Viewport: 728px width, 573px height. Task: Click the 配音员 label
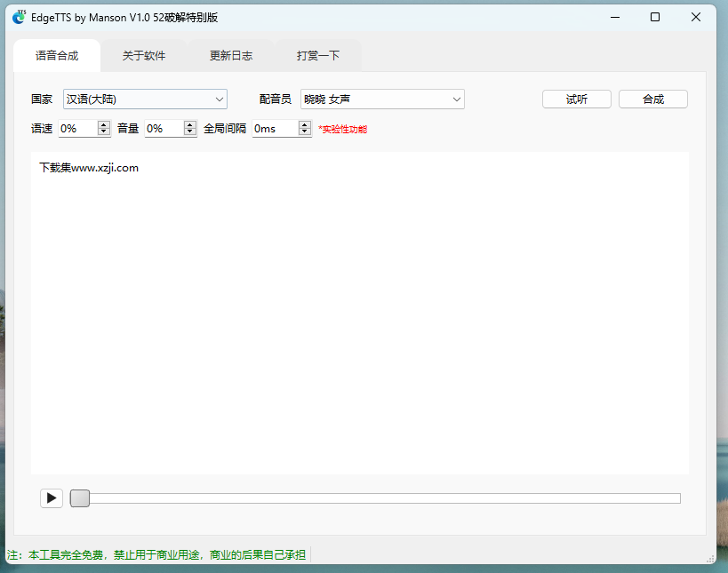point(276,99)
